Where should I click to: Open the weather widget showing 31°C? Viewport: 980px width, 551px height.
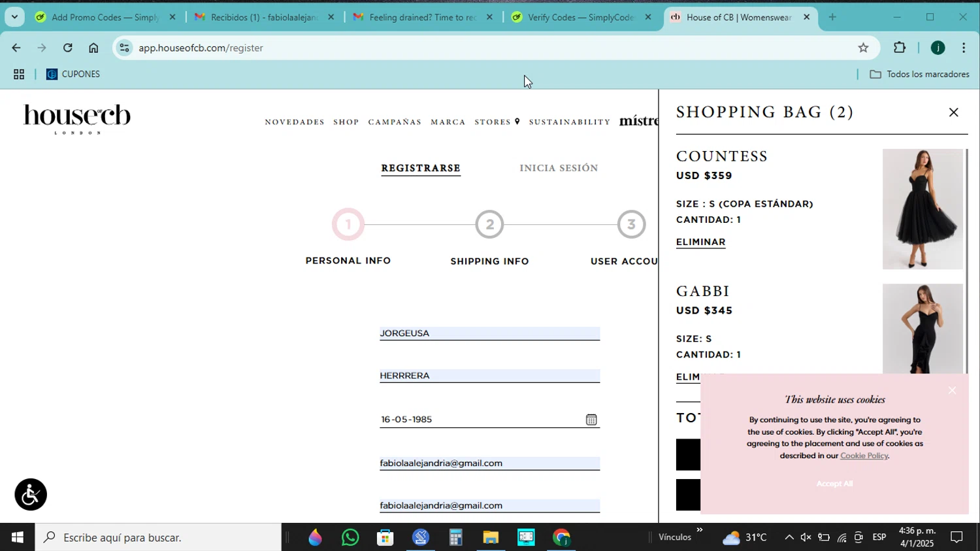(744, 537)
